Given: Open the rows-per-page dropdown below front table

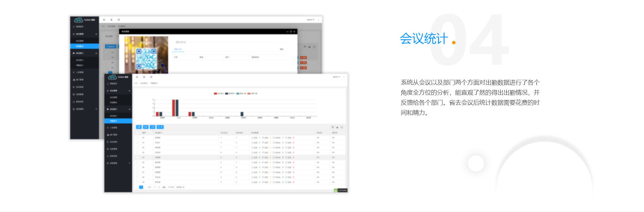Looking at the screenshot, I should pos(180,187).
